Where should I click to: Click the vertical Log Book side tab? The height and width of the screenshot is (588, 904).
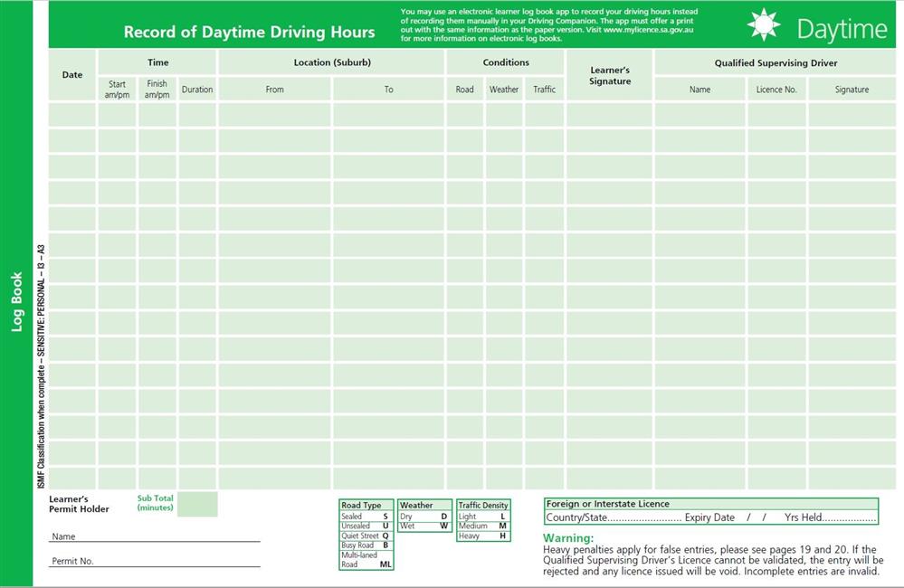coord(16,301)
